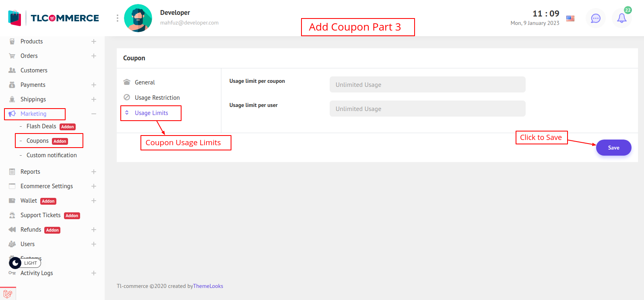Click the Save button
This screenshot has height=300, width=644.
613,148
